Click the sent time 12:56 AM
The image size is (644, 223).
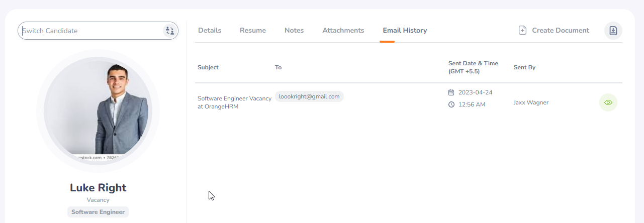point(472,104)
